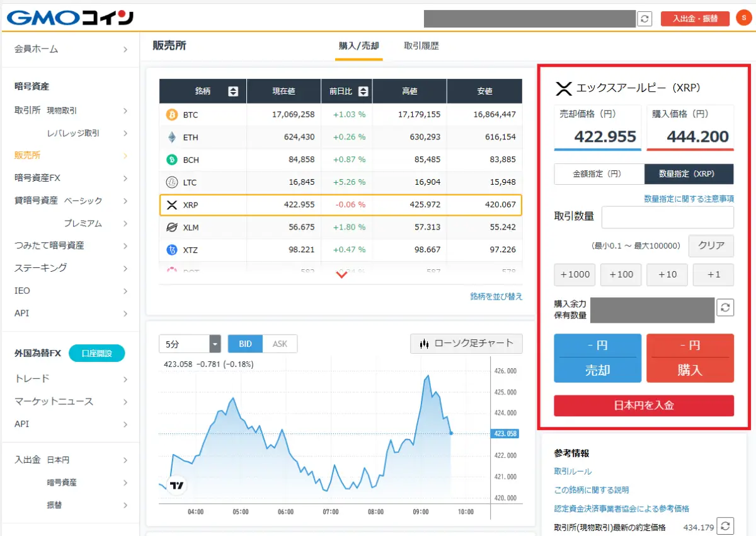
Task: Switch to the 取引履歴 tab
Action: click(421, 46)
